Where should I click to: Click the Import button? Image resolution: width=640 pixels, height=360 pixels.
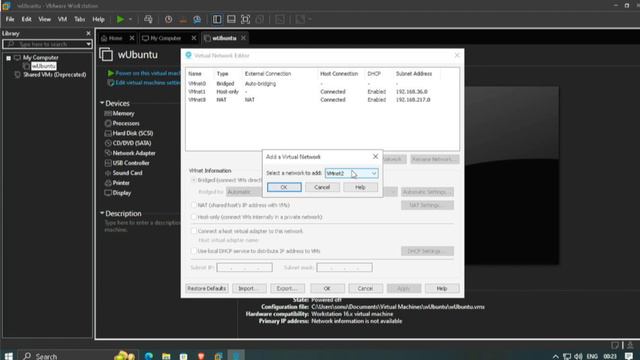tap(249, 288)
